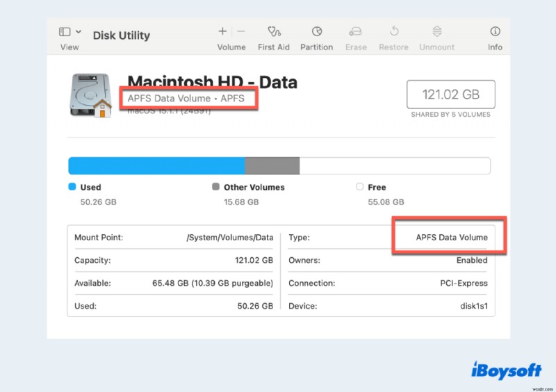556x392 pixels.
Task: Click the 121.02 GB capacity box
Action: (x=450, y=95)
